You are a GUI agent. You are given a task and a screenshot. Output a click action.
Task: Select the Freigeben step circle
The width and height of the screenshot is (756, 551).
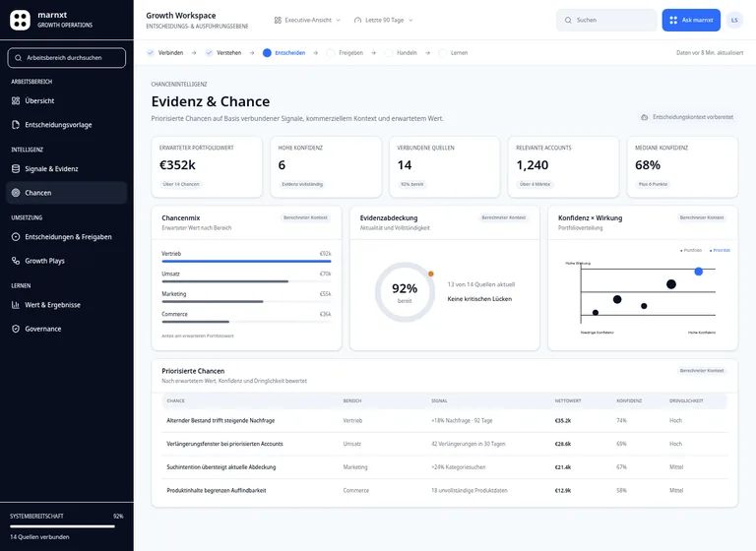(331, 52)
